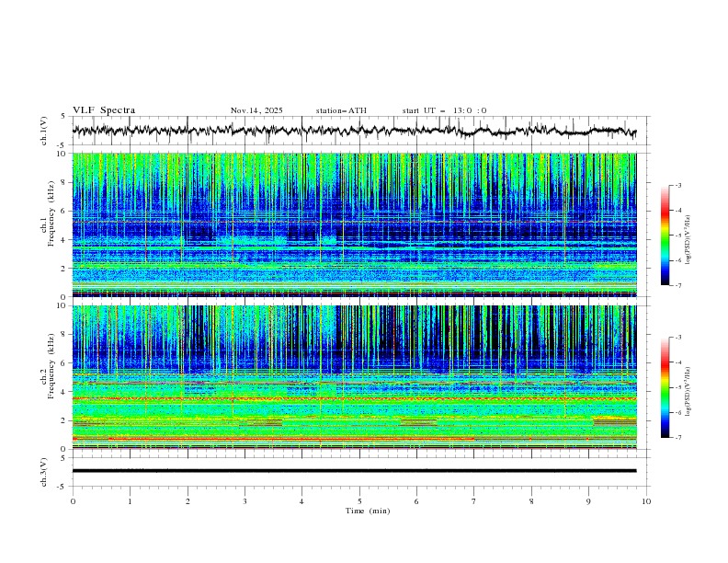
Task: Click the time axis tick label "6"
Action: pyautogui.click(x=416, y=501)
